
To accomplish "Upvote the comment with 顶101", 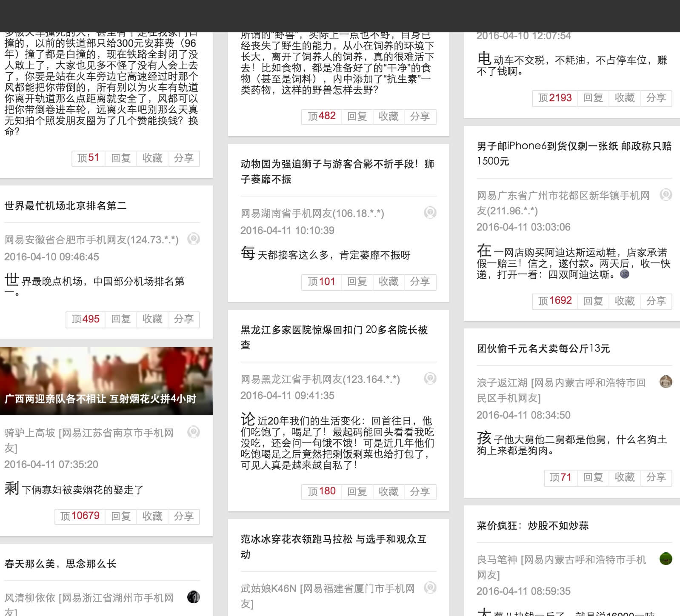I will pos(321,282).
